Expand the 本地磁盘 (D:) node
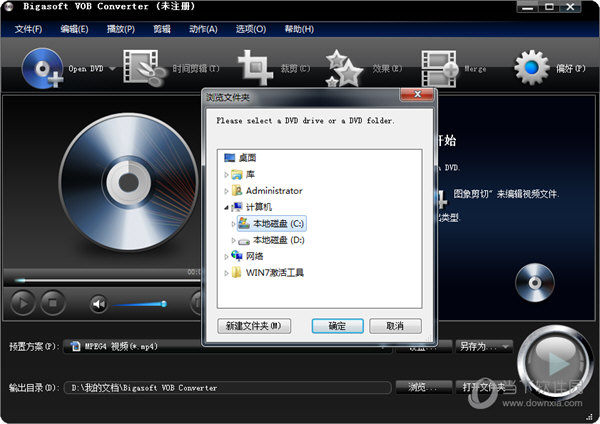Image resolution: width=600 pixels, height=424 pixels. pos(233,240)
